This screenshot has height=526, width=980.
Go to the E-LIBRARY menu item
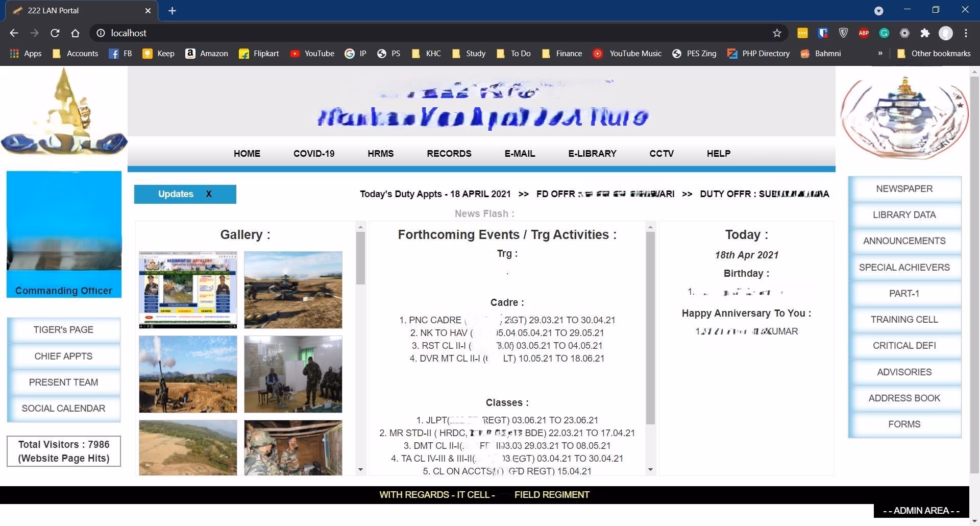point(592,154)
